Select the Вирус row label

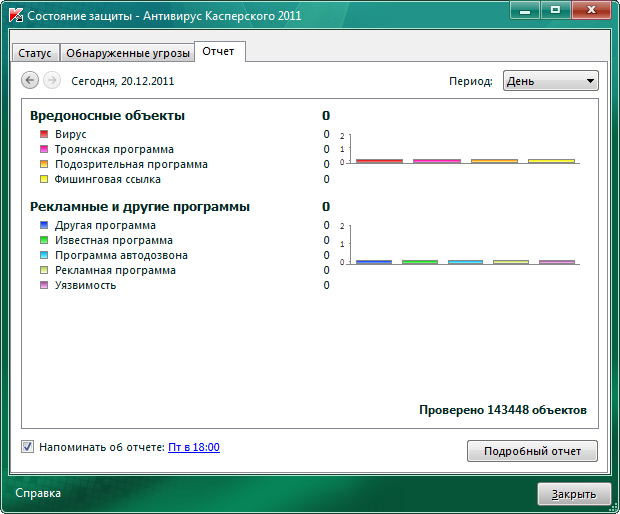tap(70, 134)
